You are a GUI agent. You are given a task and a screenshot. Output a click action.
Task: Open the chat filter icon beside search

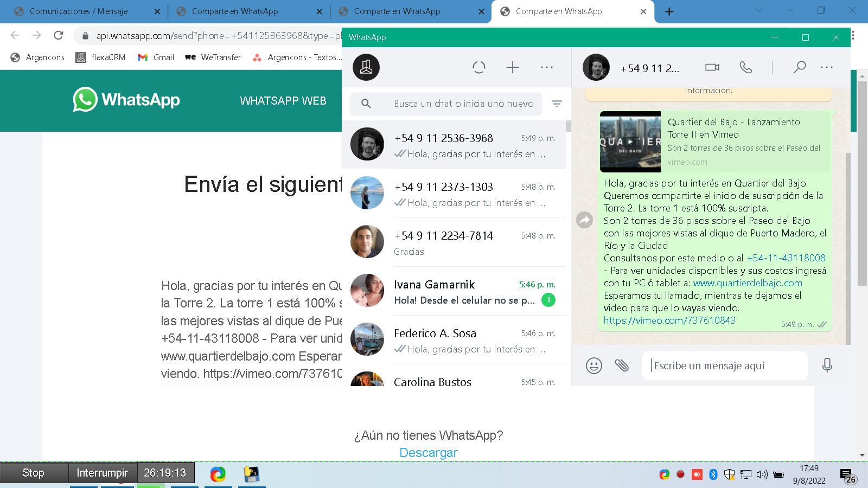coord(557,104)
